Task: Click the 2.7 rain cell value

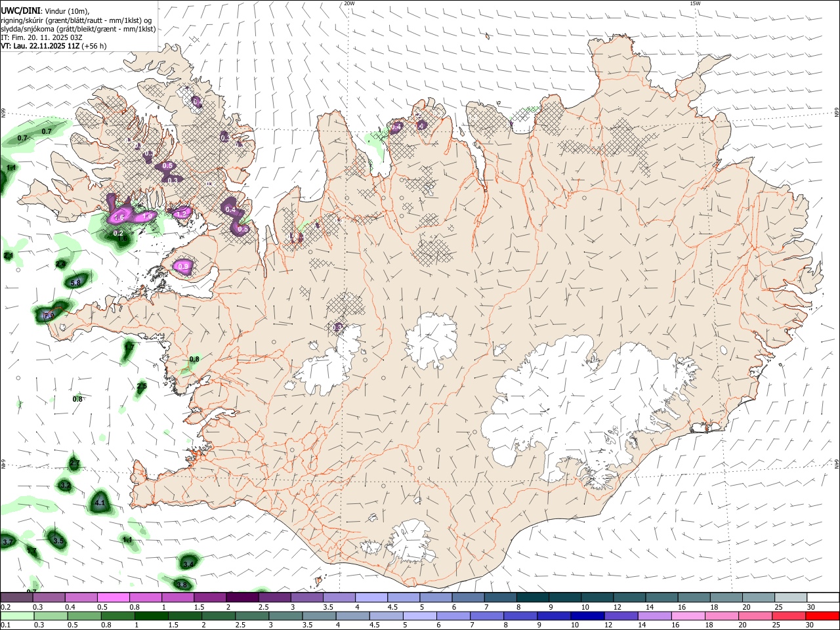Action: point(75,463)
